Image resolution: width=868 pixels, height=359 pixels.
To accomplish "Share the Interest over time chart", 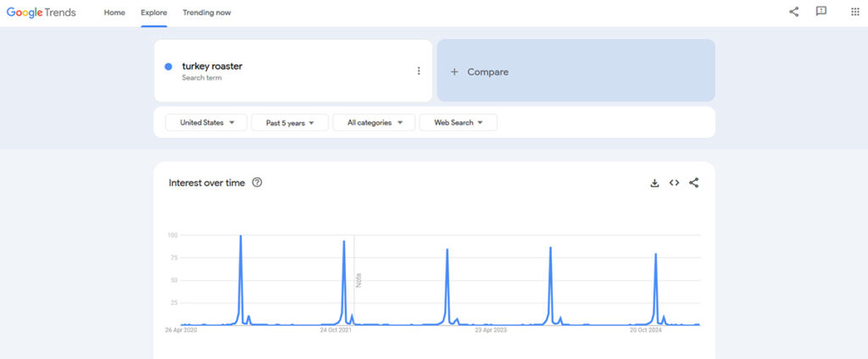I will (693, 182).
